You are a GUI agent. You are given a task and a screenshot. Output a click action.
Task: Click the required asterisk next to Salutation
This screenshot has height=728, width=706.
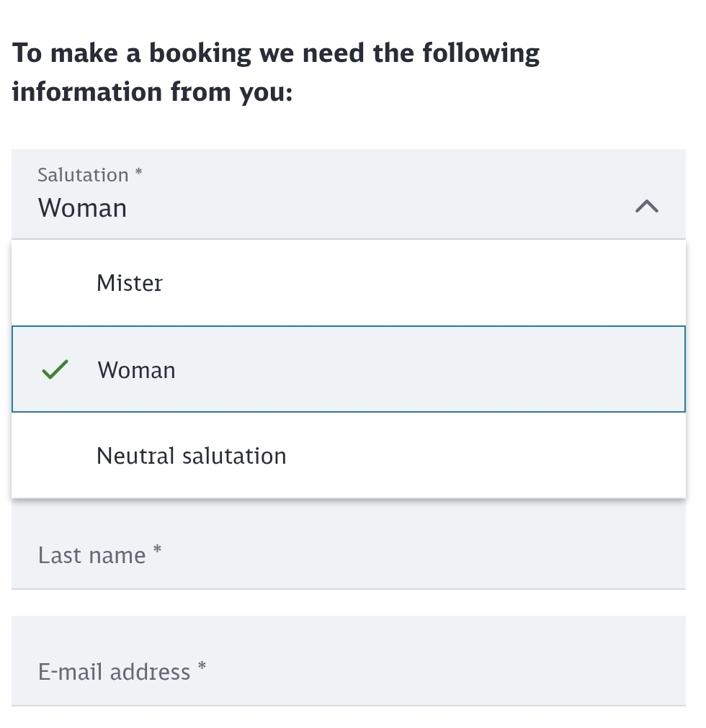(x=139, y=173)
